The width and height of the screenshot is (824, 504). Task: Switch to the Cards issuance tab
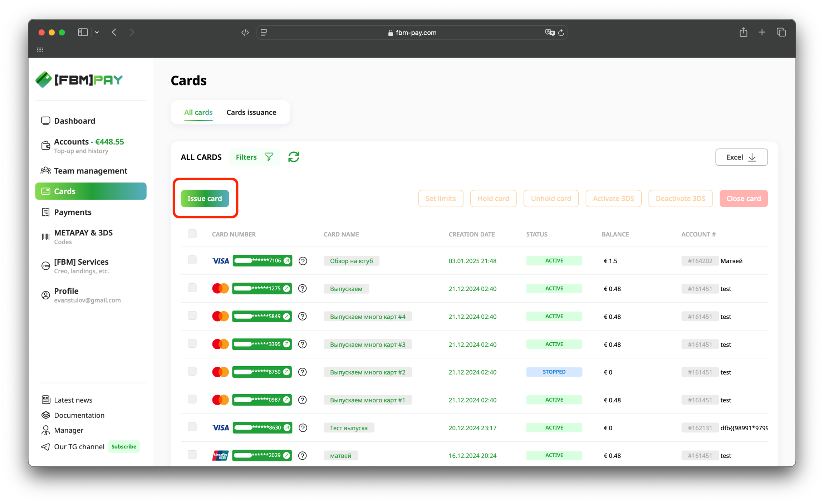(x=251, y=112)
